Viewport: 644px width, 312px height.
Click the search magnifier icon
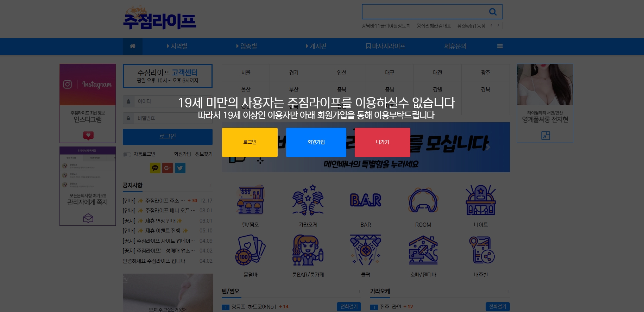[493, 12]
